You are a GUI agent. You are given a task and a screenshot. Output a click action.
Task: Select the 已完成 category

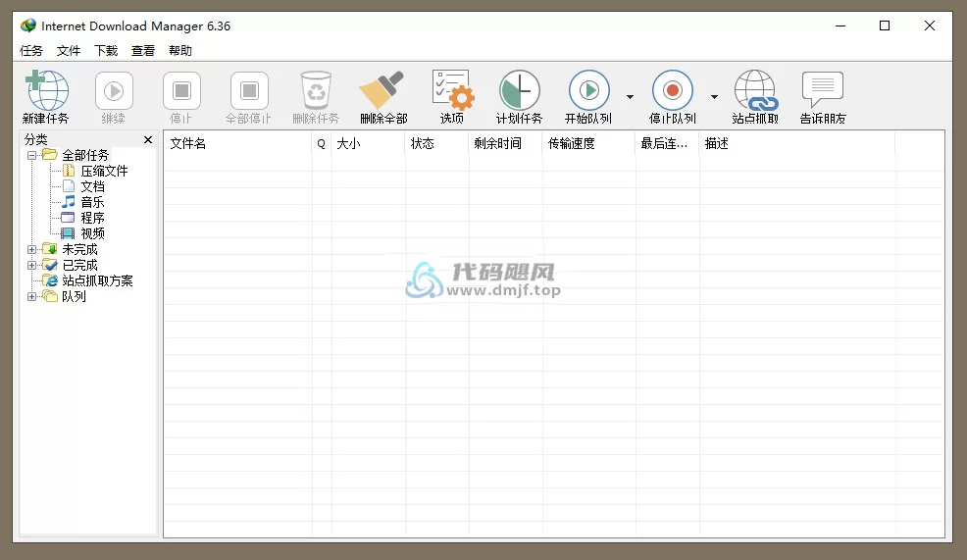[79, 265]
